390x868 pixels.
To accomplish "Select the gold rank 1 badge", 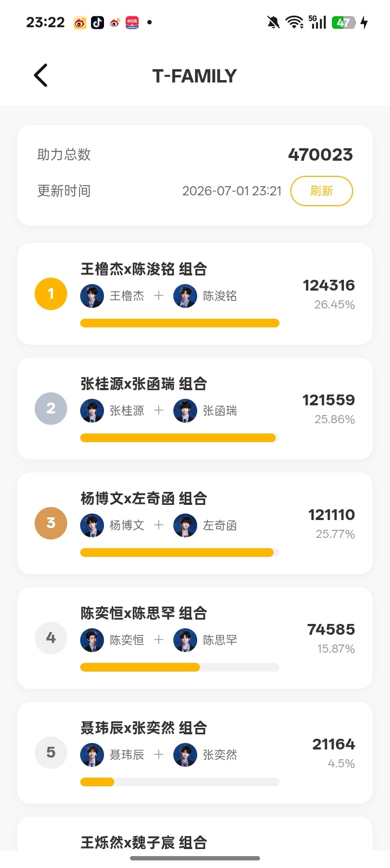I will [51, 294].
